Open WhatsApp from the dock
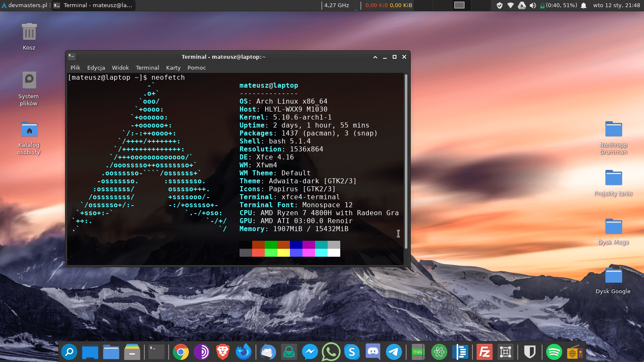 pyautogui.click(x=331, y=352)
